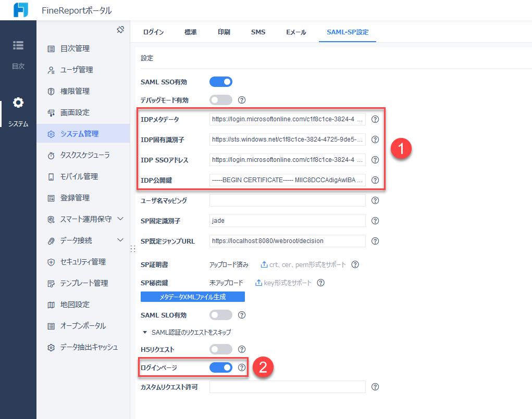Toggle off the ログインページ switch
The height and width of the screenshot is (419, 532).
click(221, 367)
